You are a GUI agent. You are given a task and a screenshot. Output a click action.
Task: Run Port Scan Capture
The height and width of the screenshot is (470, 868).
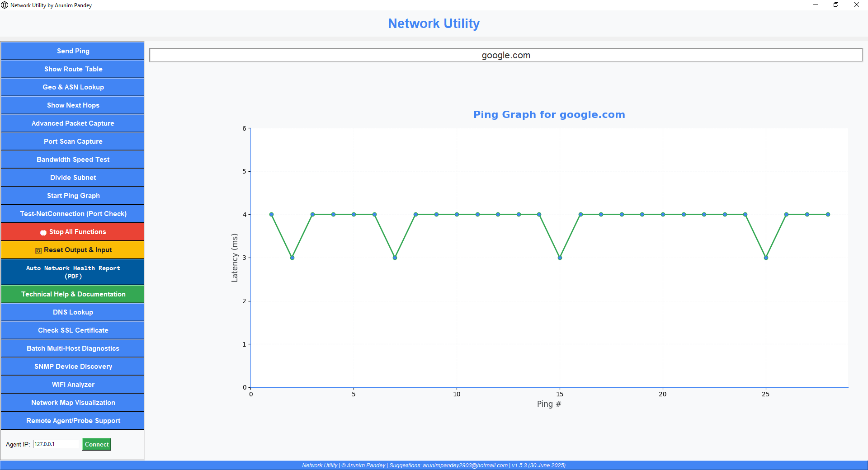click(x=72, y=141)
